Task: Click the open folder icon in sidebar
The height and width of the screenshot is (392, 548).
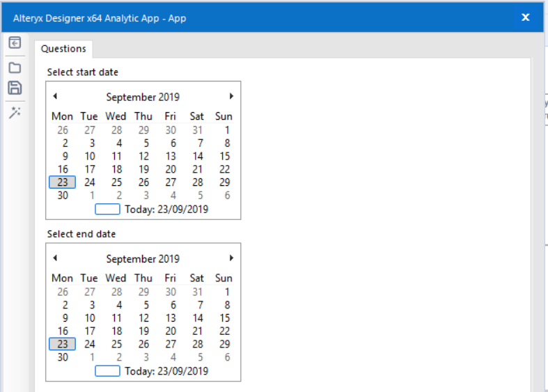Action: [x=15, y=68]
